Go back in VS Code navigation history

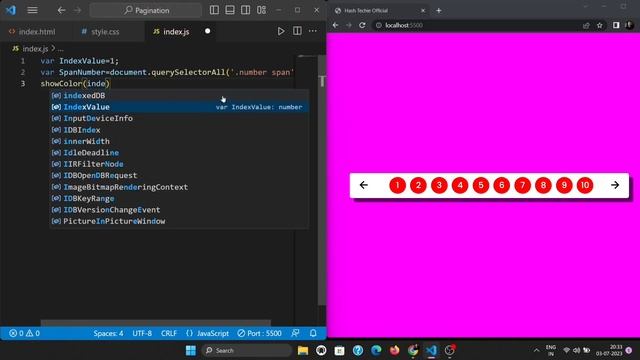click(61, 10)
